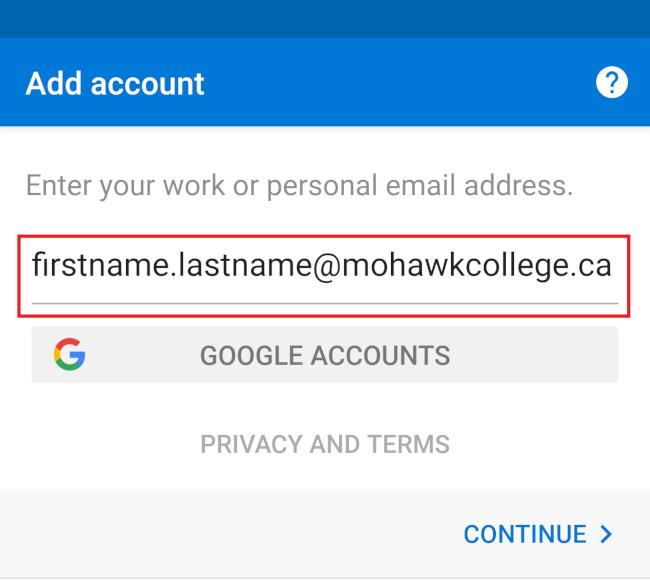Open help via the question mark icon

(x=611, y=83)
